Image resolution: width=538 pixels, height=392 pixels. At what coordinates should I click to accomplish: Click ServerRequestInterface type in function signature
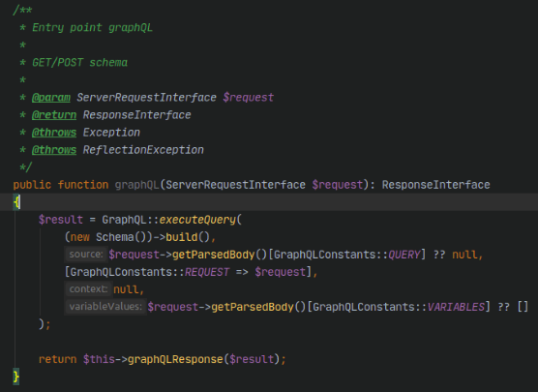pos(235,185)
